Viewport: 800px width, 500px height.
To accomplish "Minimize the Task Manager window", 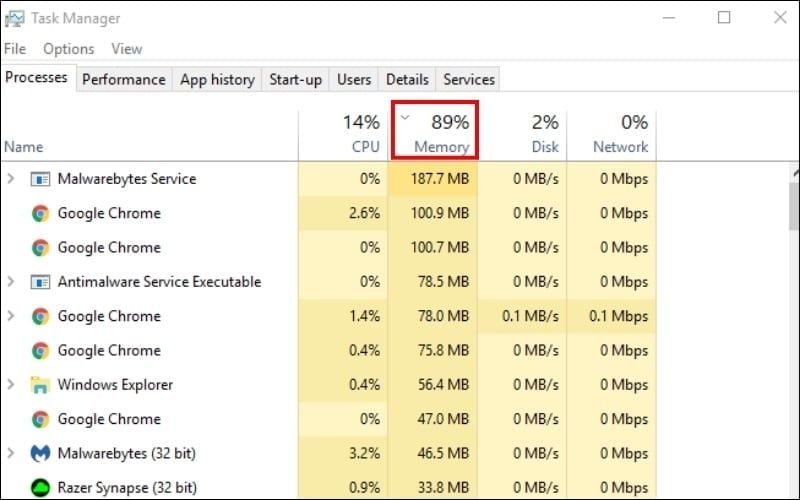I will click(x=669, y=18).
